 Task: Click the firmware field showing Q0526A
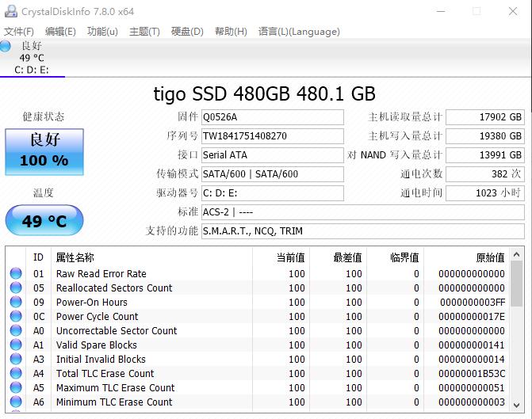[273, 117]
